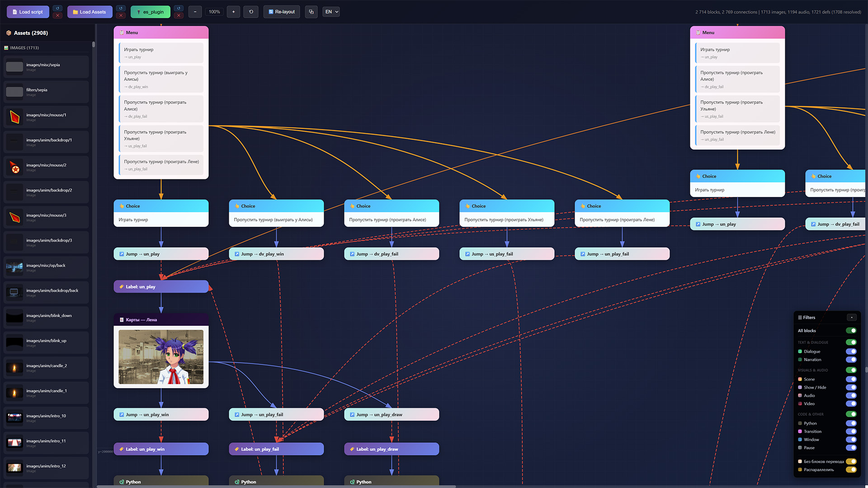Click the Audio filter color swatch
Screen dimensions: 868x488
coord(800,396)
